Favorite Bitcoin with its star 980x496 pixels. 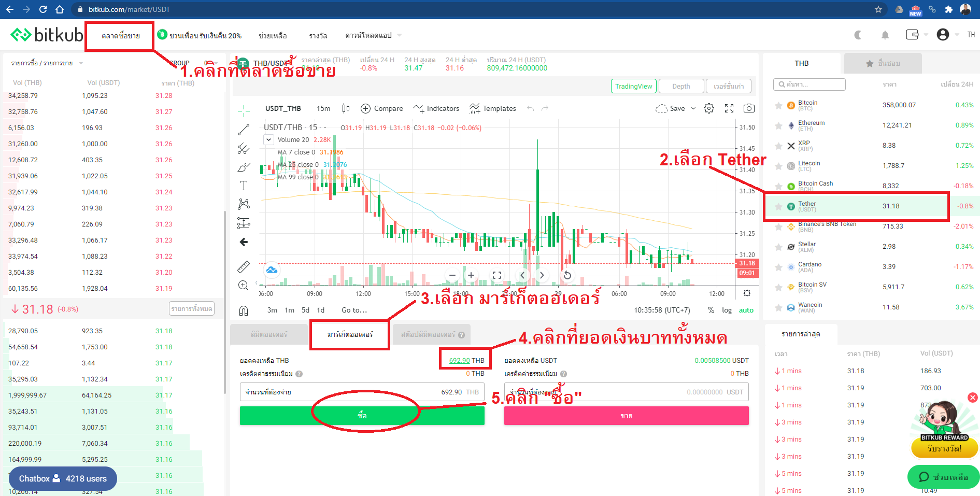[x=778, y=105]
